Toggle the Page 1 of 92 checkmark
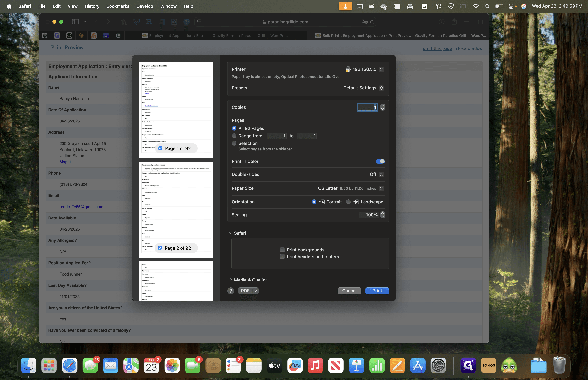The height and width of the screenshot is (380, 588). [x=160, y=148]
